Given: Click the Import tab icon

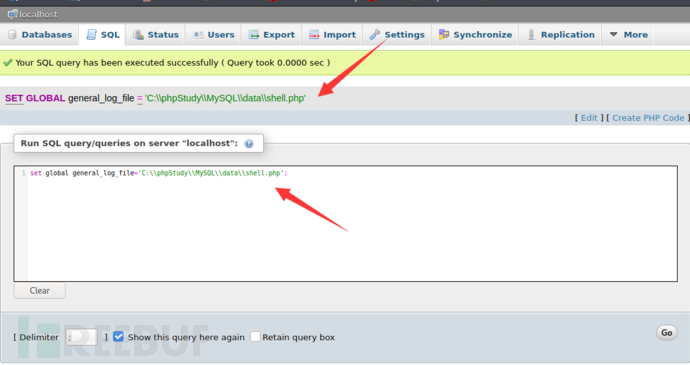Looking at the screenshot, I should [x=314, y=35].
